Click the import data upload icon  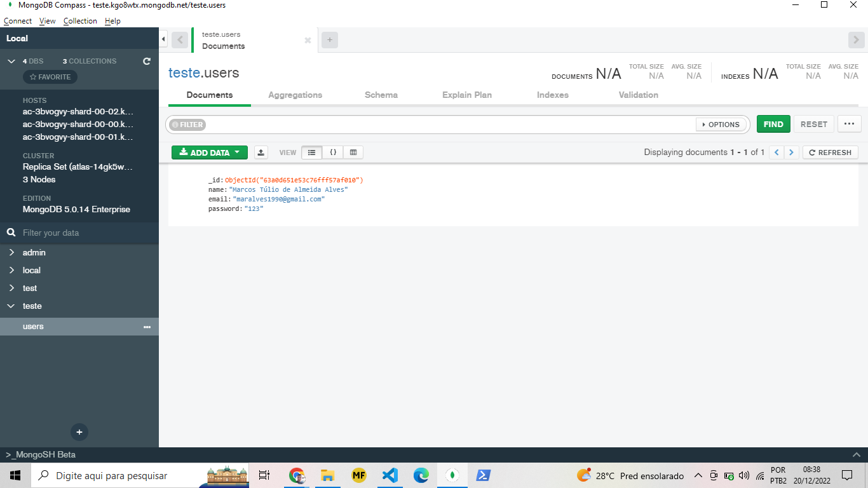tap(261, 152)
